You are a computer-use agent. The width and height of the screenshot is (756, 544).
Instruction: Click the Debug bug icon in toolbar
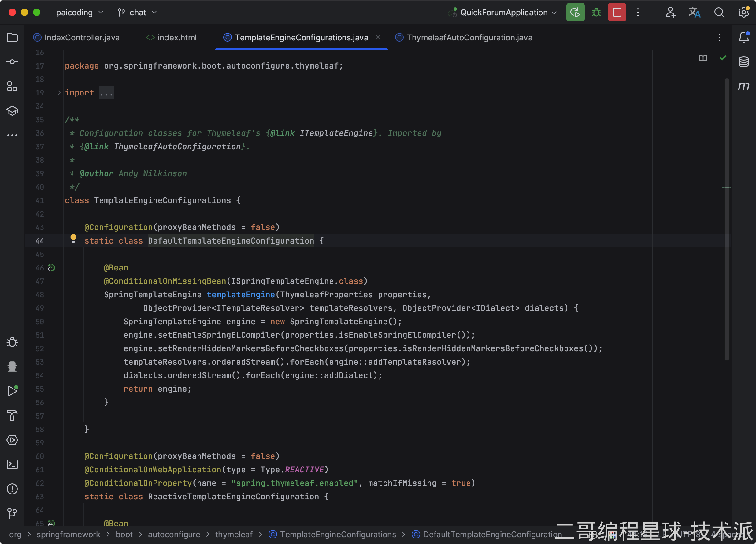tap(596, 13)
